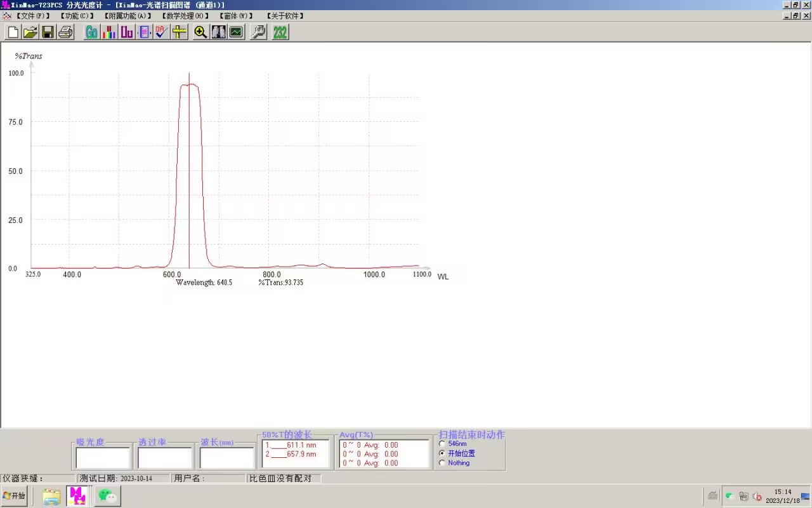Click the 用户名 status field
812x508 pixels.
coord(209,478)
